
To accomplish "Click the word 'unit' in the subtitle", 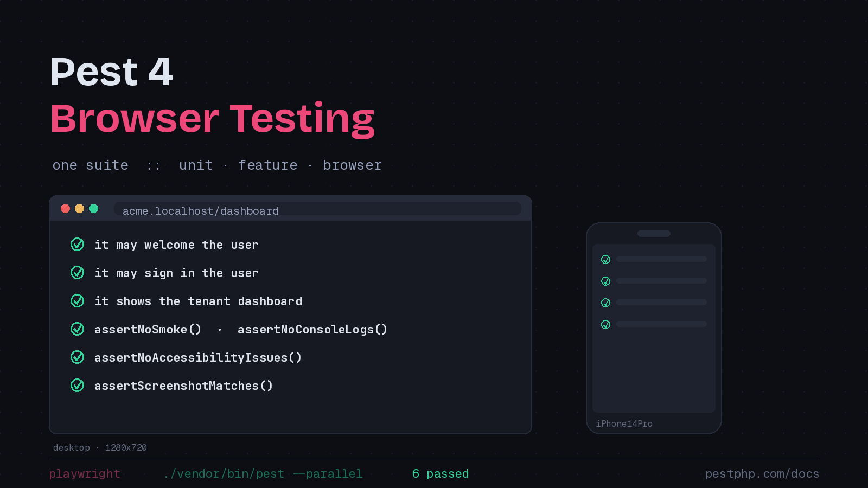I will pos(196,165).
